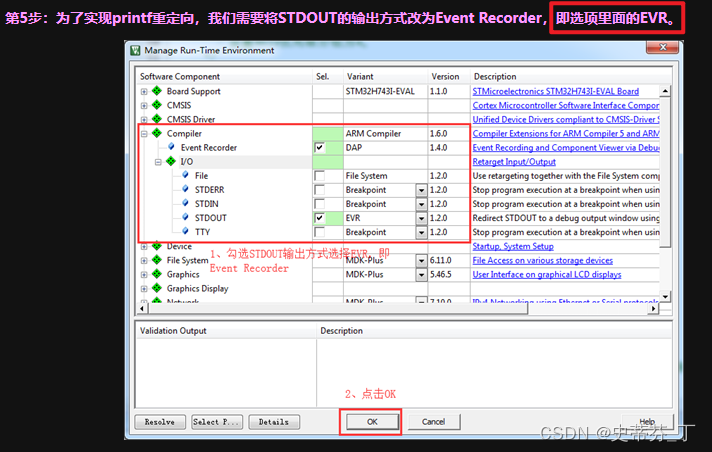The height and width of the screenshot is (452, 712).
Task: Open the File Access on various storage link
Action: [543, 260]
